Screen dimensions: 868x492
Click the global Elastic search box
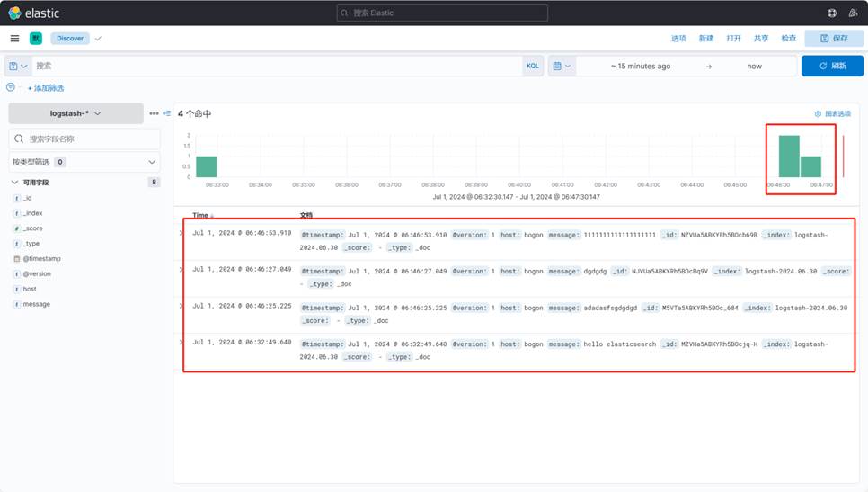[x=442, y=13]
